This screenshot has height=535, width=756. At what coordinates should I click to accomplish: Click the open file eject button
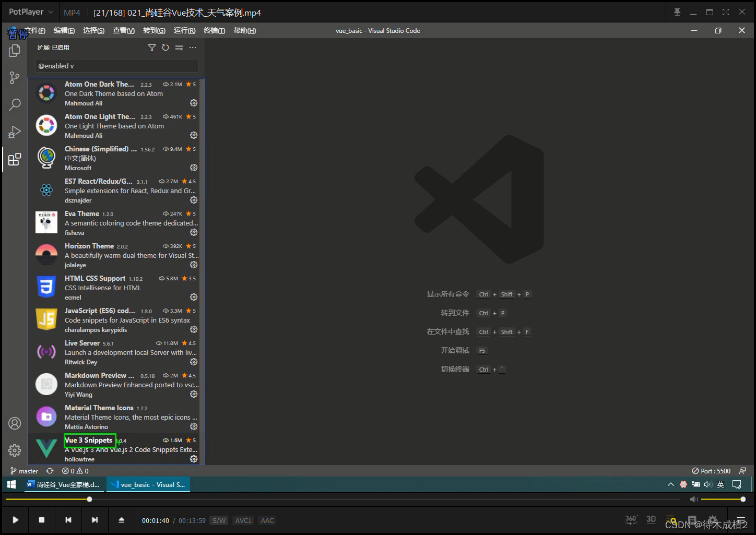[x=122, y=520]
